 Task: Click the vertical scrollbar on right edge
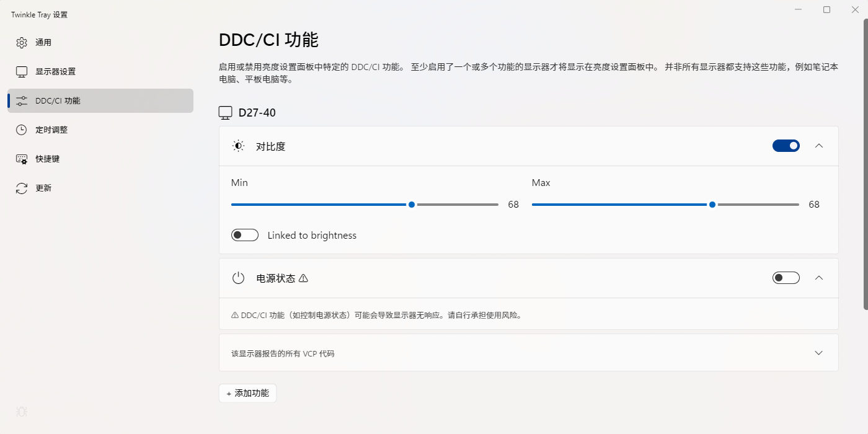(865, 161)
